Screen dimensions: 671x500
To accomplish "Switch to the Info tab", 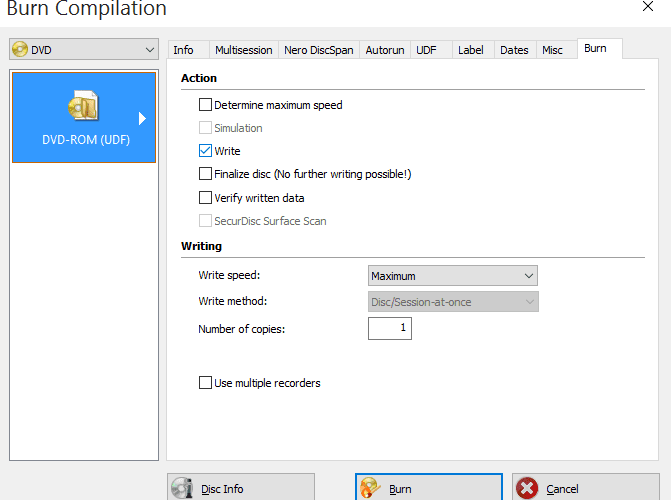I will pyautogui.click(x=188, y=50).
